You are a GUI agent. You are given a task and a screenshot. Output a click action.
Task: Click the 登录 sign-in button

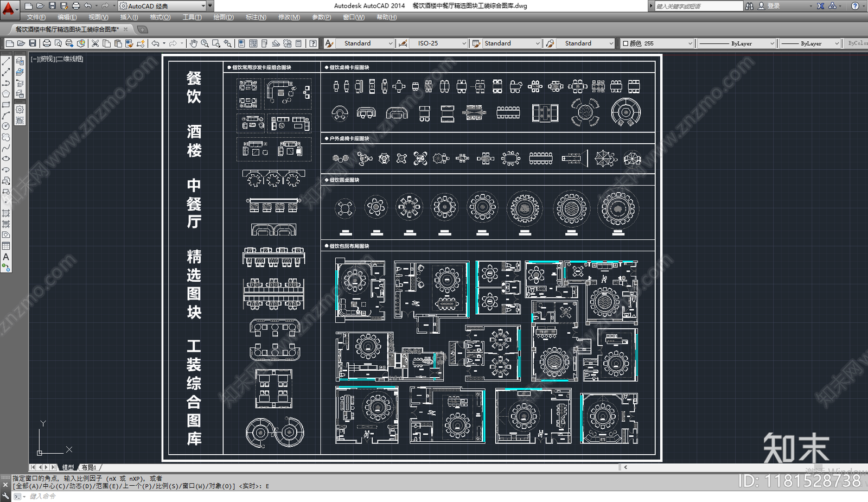tap(769, 6)
